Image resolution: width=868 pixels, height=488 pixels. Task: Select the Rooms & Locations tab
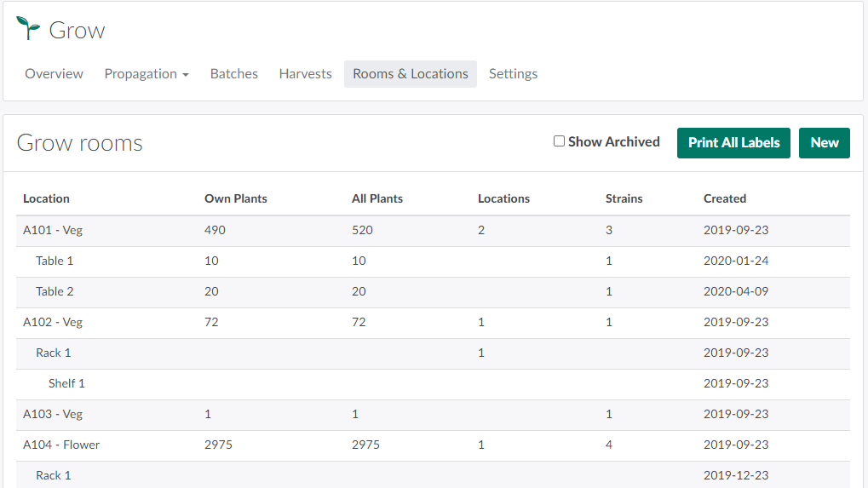pos(410,74)
